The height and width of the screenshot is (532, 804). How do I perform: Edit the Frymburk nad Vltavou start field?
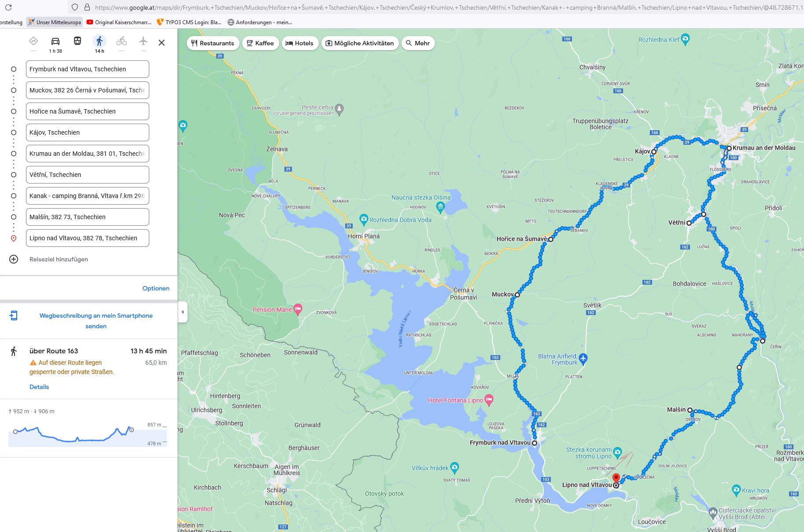(88, 69)
